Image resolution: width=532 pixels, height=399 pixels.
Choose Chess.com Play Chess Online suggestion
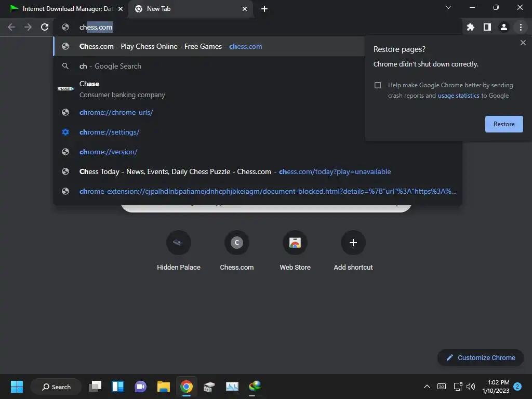pyautogui.click(x=209, y=46)
